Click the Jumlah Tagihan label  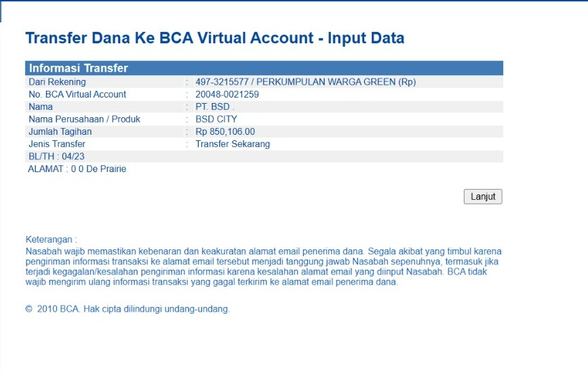coord(60,131)
